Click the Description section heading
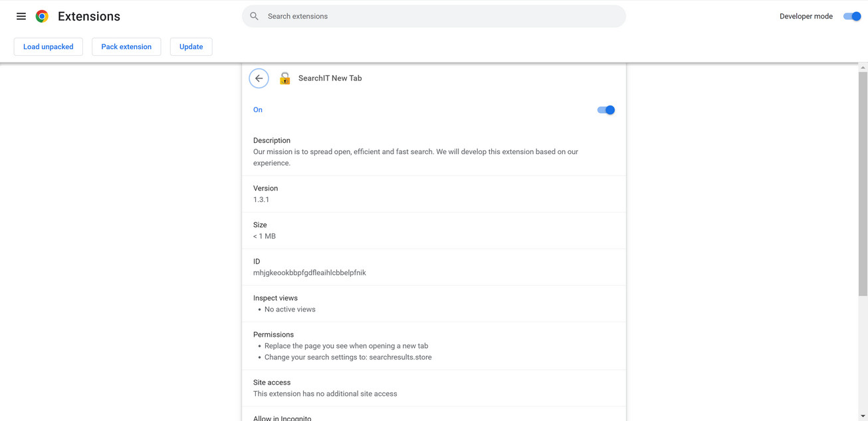This screenshot has height=421, width=868. tap(271, 140)
